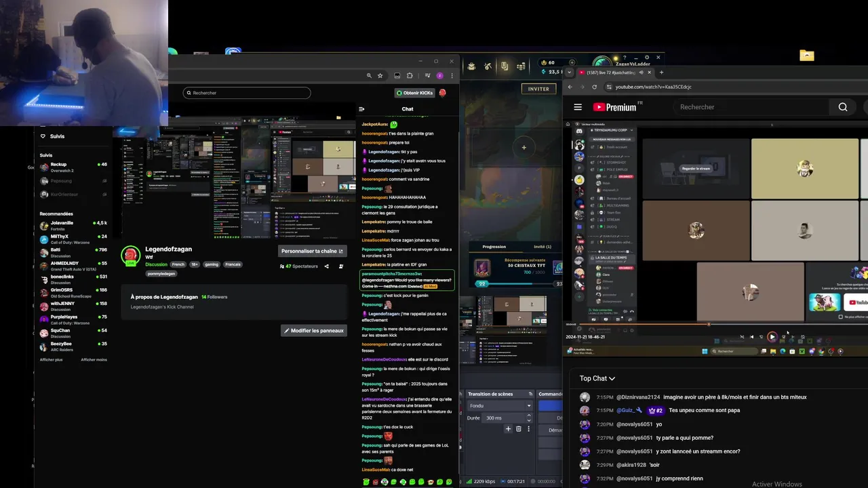Screen dimensions: 868x488
Task: Click first League client top navigation icon
Action: (x=471, y=66)
